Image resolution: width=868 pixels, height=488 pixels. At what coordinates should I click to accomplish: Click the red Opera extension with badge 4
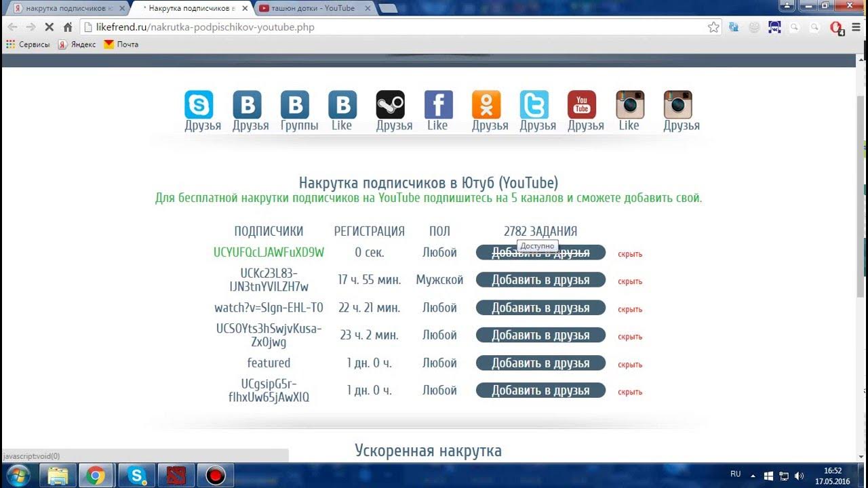tap(836, 28)
